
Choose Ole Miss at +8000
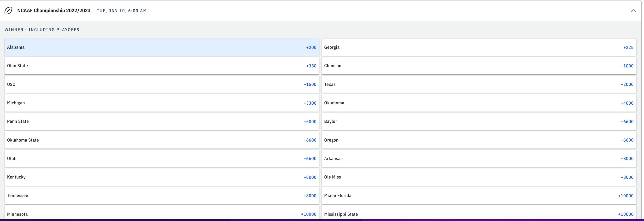pos(479,177)
